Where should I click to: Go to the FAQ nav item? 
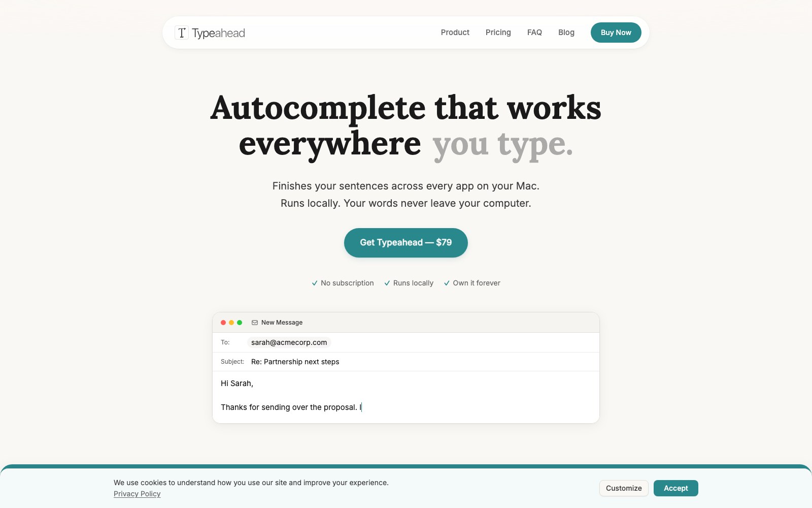point(534,33)
